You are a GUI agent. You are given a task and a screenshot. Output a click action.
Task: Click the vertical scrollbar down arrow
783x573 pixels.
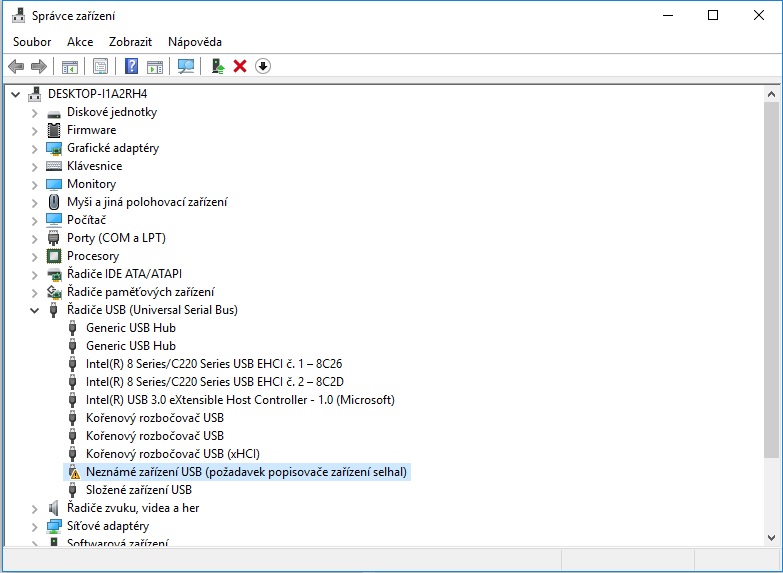tap(772, 538)
